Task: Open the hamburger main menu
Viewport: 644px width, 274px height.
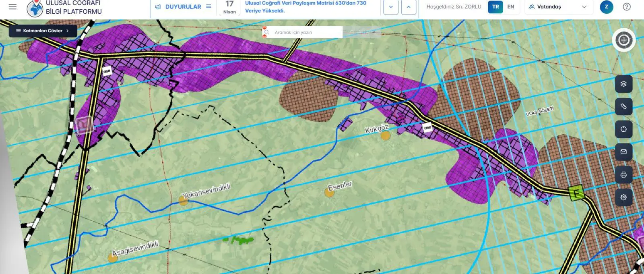Action: pyautogui.click(x=12, y=7)
